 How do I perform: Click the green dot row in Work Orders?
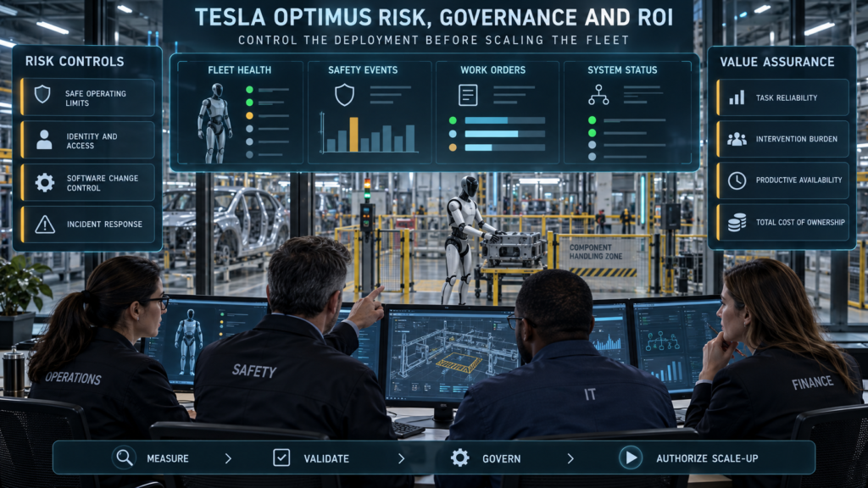[498, 120]
